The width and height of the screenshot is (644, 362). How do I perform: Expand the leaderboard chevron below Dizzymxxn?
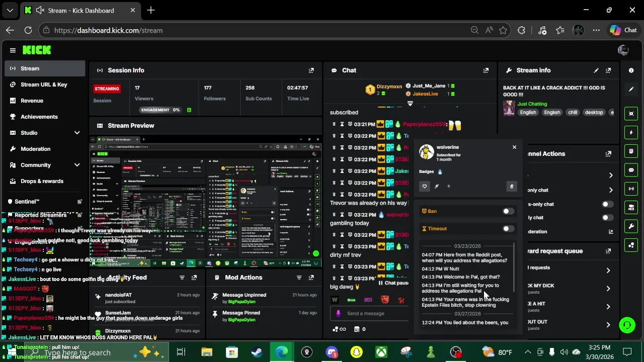pyautogui.click(x=410, y=104)
